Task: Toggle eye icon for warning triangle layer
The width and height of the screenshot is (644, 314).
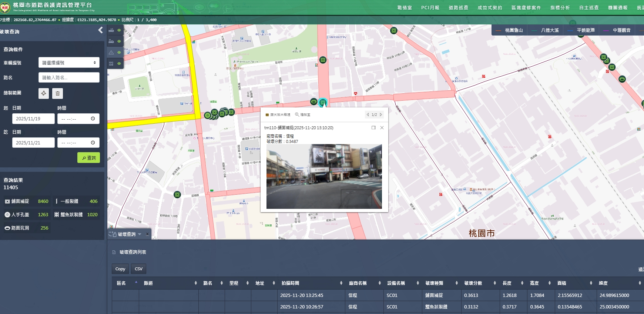Action: pos(119,53)
